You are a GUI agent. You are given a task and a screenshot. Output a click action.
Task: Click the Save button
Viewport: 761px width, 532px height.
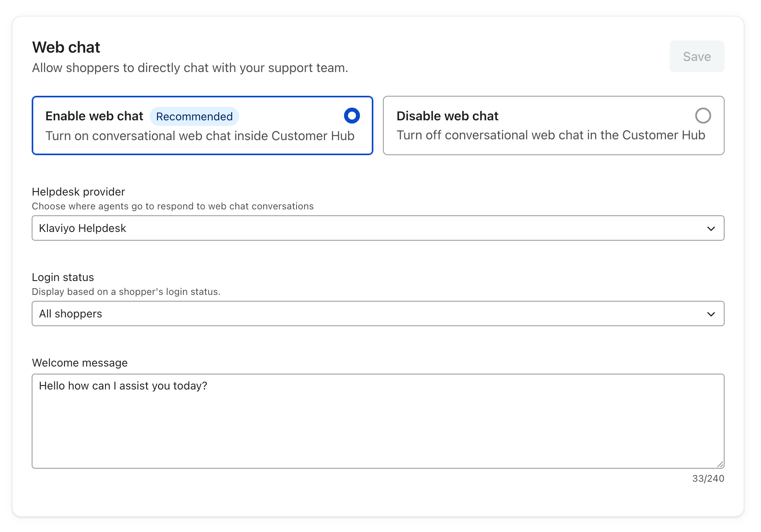click(696, 57)
